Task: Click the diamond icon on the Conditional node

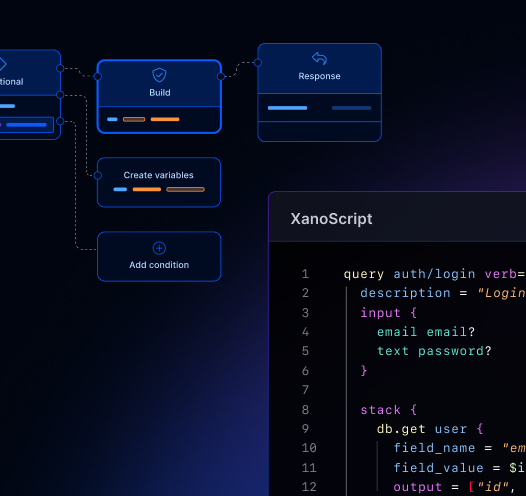Action: [x=2, y=64]
